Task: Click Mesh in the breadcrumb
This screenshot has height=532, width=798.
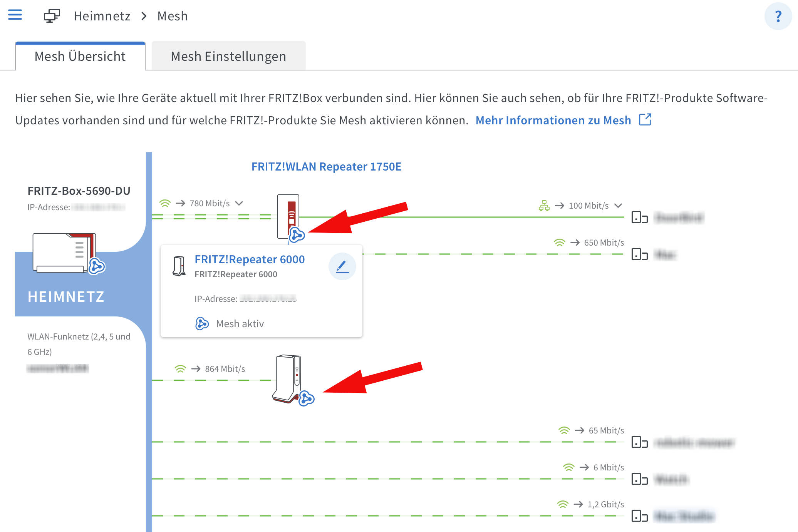Action: coord(173,16)
